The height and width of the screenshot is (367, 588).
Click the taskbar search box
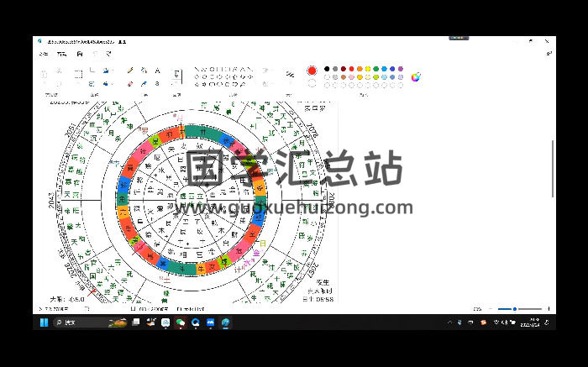90,322
